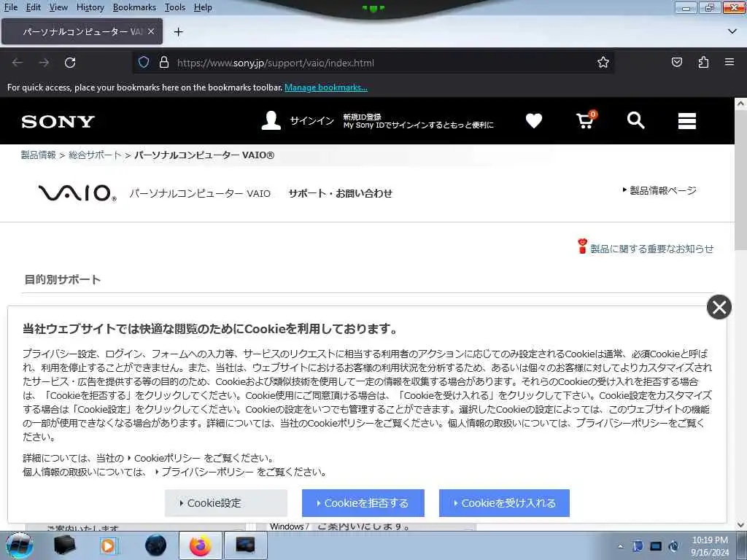The width and height of the screenshot is (747, 560).
Task: Bookmark this page with the star icon
Action: pos(603,63)
